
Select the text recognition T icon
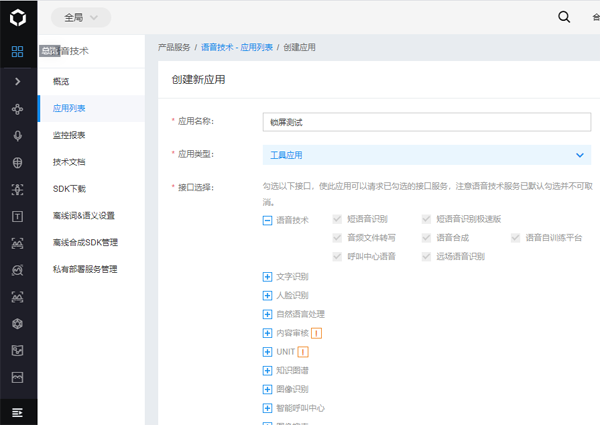pyautogui.click(x=17, y=216)
